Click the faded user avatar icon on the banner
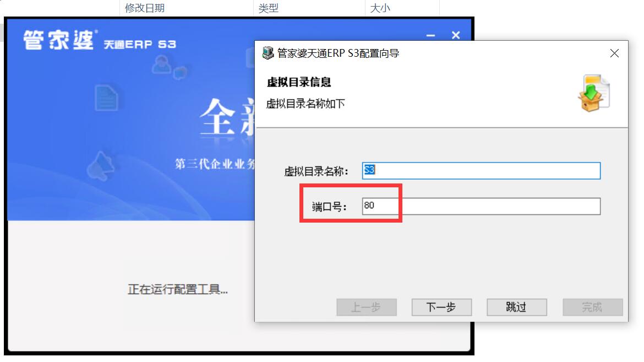644x362 pixels. point(161,65)
